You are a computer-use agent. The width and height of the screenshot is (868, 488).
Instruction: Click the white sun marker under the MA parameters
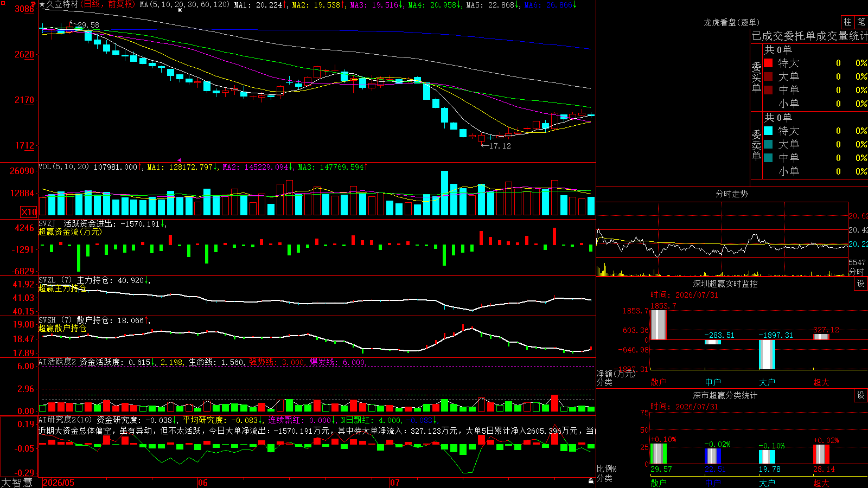[180, 10]
